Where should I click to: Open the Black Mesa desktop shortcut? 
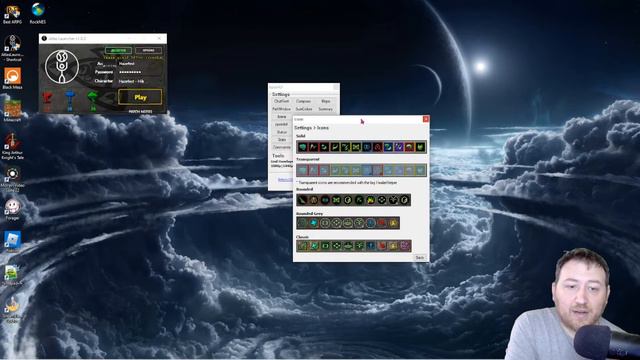pos(12,78)
